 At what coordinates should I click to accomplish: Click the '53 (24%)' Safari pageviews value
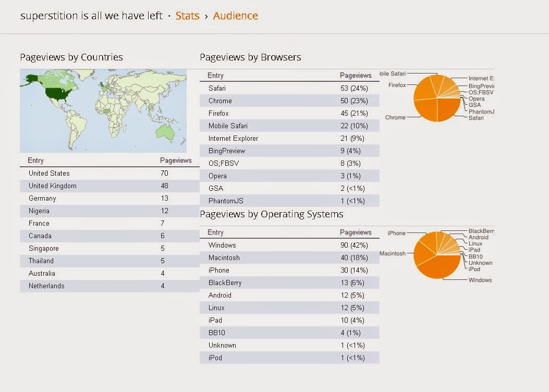(354, 88)
